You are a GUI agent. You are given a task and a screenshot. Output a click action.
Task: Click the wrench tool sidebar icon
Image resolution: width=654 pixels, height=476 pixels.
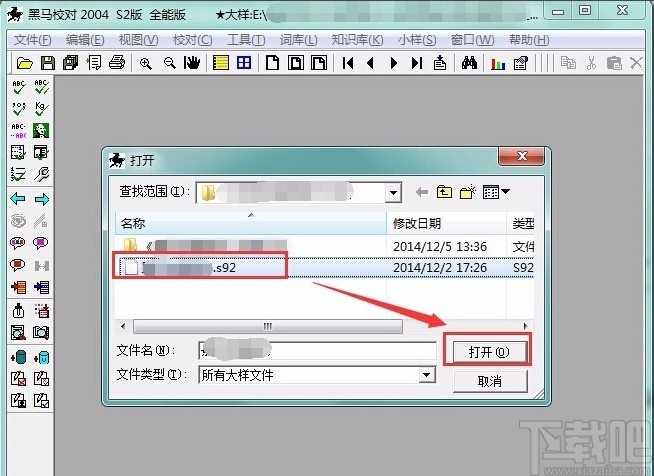[x=41, y=174]
